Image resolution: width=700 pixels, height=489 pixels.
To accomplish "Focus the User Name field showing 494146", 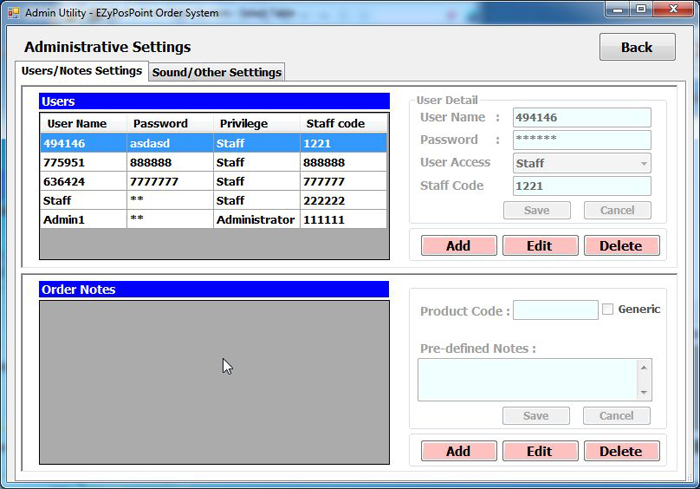I will click(x=582, y=117).
